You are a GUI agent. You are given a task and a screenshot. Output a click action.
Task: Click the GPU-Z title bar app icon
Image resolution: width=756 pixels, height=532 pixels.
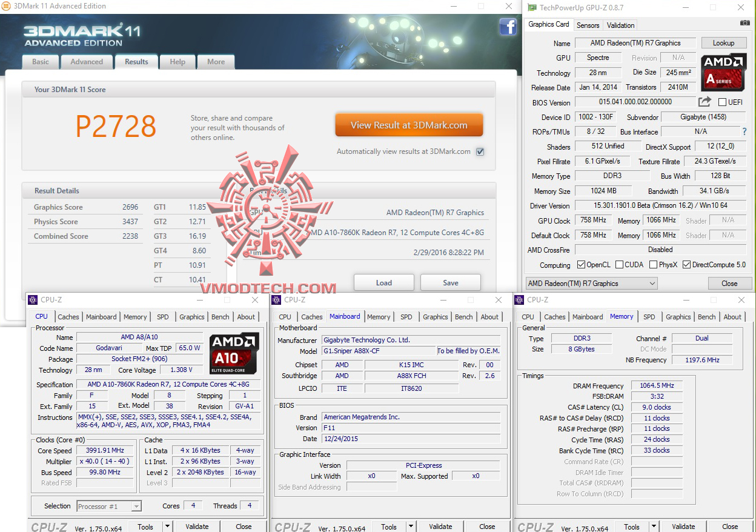532,7
